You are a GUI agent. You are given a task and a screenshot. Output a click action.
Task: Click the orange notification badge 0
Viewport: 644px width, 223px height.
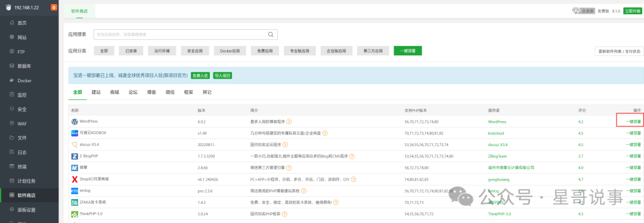(54, 7)
